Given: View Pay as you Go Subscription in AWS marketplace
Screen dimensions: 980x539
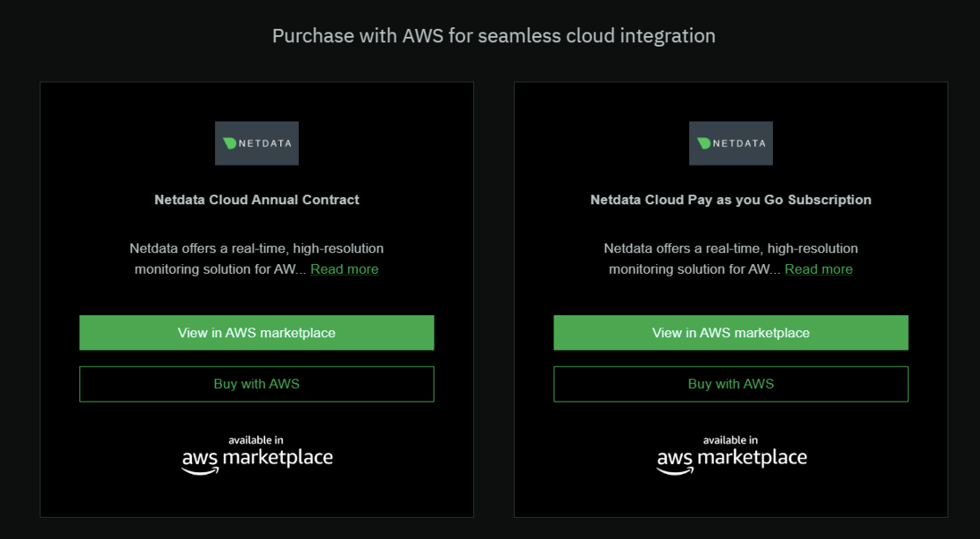Looking at the screenshot, I should click(731, 333).
